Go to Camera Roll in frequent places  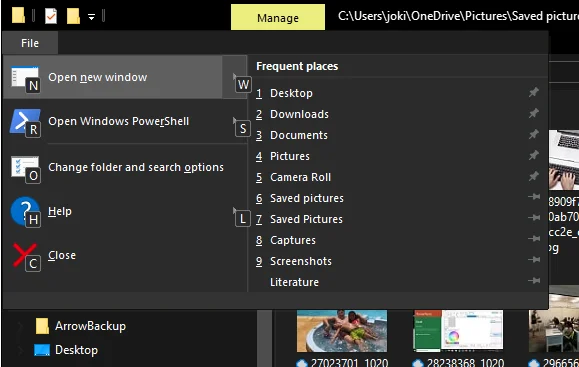tap(300, 177)
